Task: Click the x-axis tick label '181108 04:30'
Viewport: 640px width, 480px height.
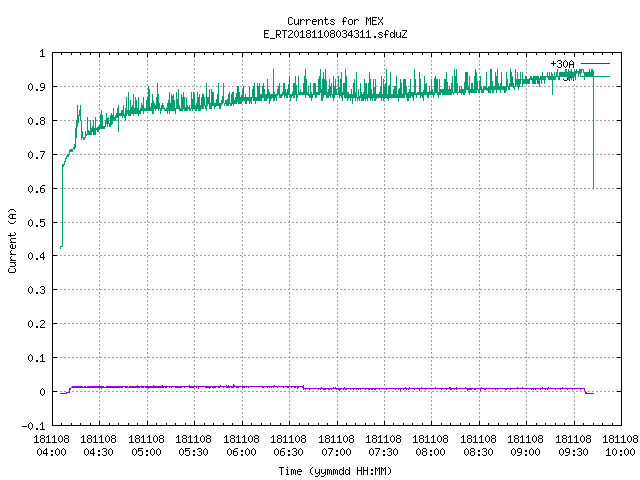Action: [99, 446]
